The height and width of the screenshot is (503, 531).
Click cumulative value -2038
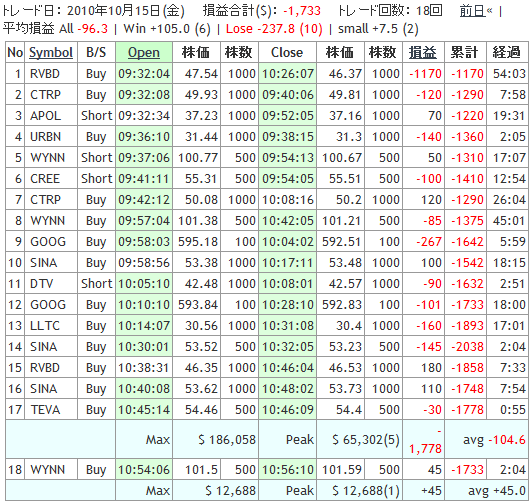pos(467,347)
